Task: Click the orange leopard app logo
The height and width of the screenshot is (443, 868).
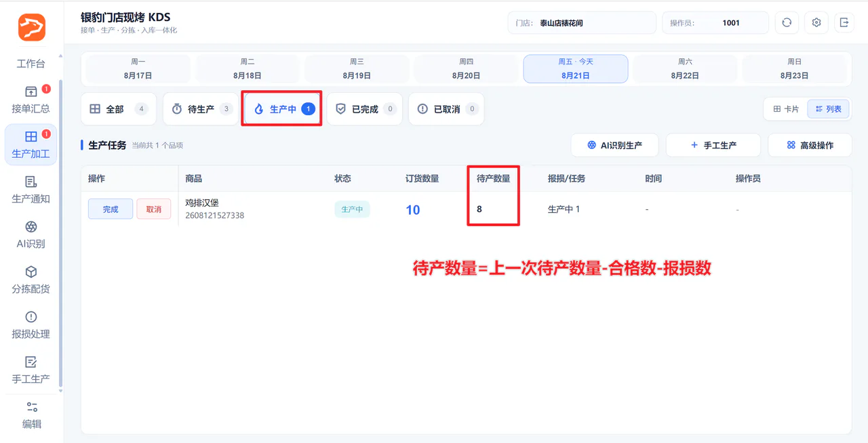Action: 32,27
